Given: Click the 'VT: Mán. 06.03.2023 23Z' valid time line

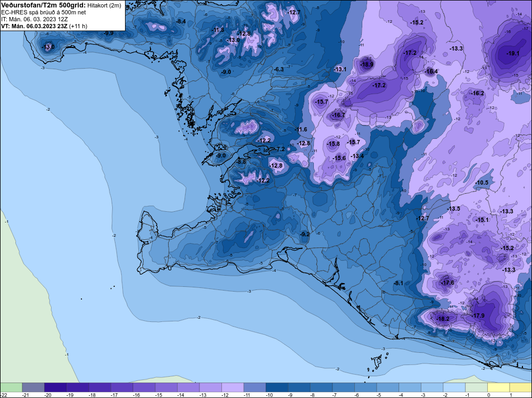Looking at the screenshot, I should [x=34, y=26].
